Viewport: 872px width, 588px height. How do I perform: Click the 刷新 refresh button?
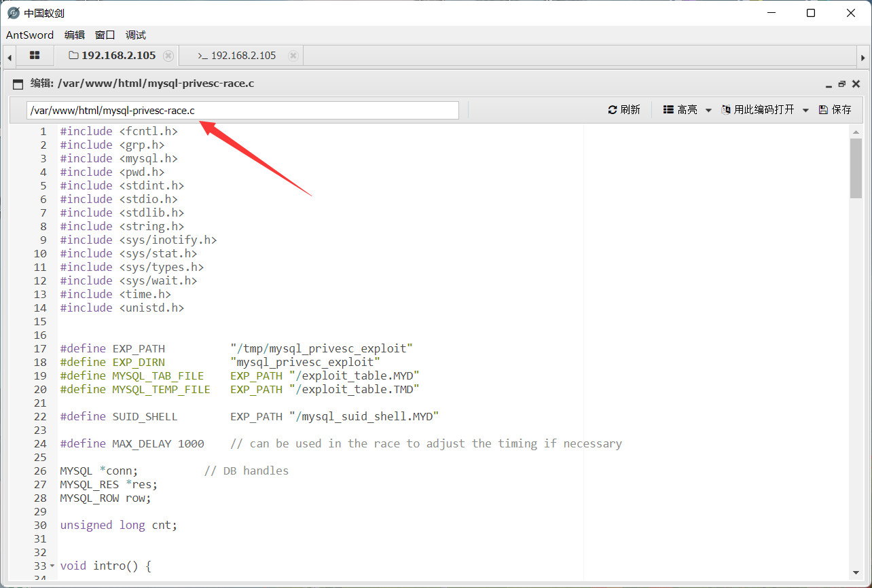click(624, 110)
